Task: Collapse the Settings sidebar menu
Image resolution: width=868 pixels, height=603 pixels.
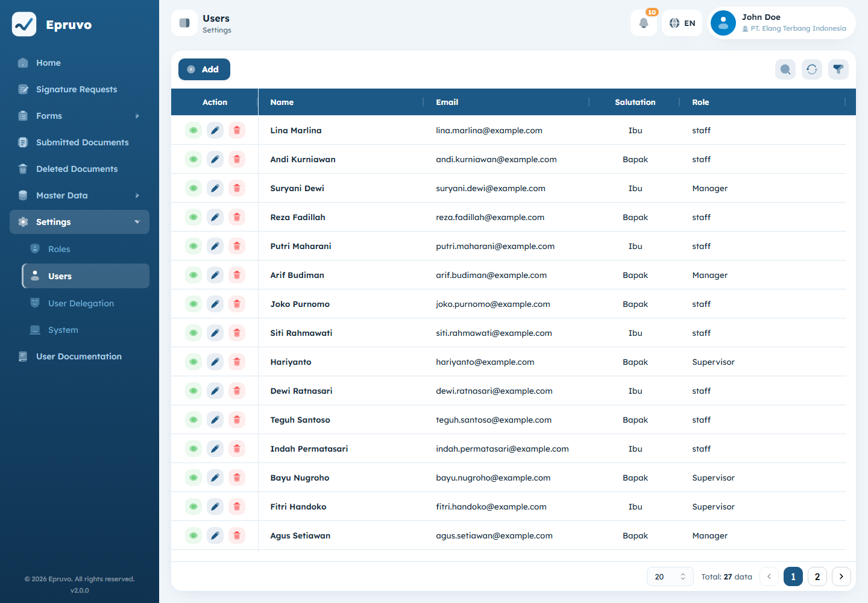Action: tap(80, 222)
